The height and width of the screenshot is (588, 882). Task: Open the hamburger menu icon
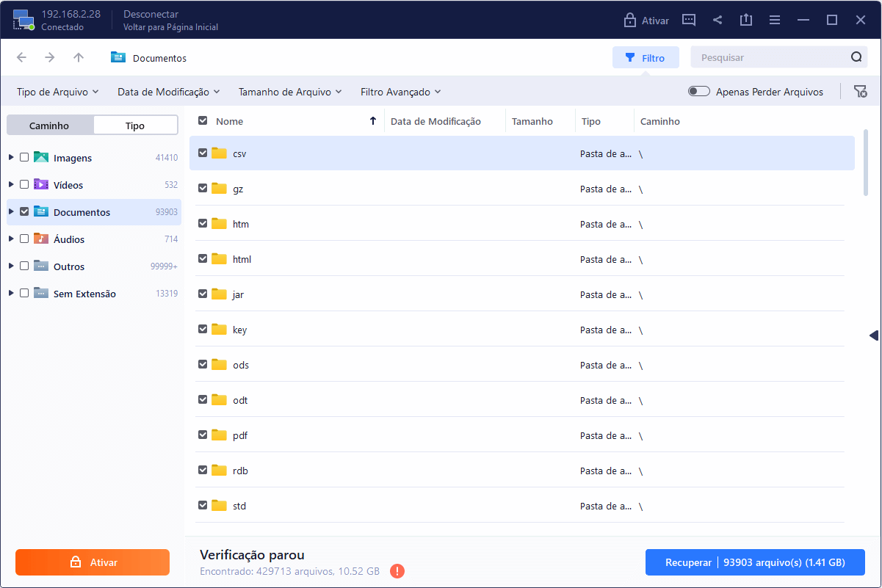tap(775, 20)
